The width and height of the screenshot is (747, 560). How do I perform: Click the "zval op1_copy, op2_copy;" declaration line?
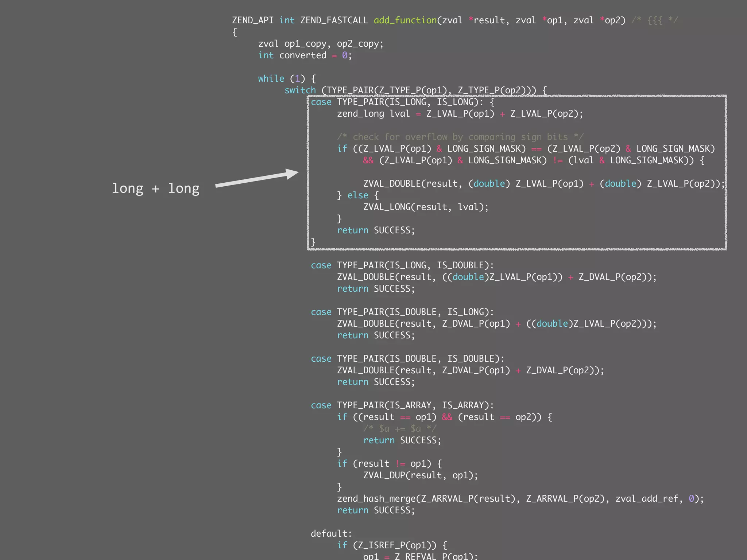pos(321,44)
